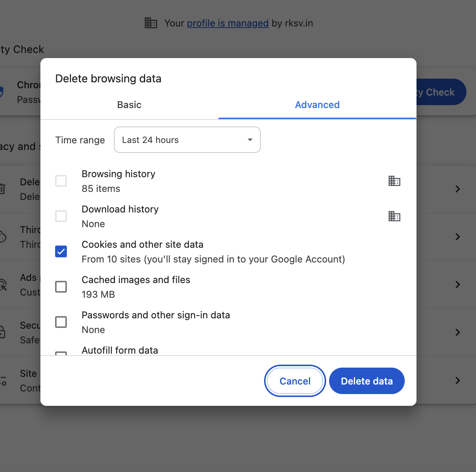
Task: Click the managed icon beside Download history
Action: tap(394, 216)
